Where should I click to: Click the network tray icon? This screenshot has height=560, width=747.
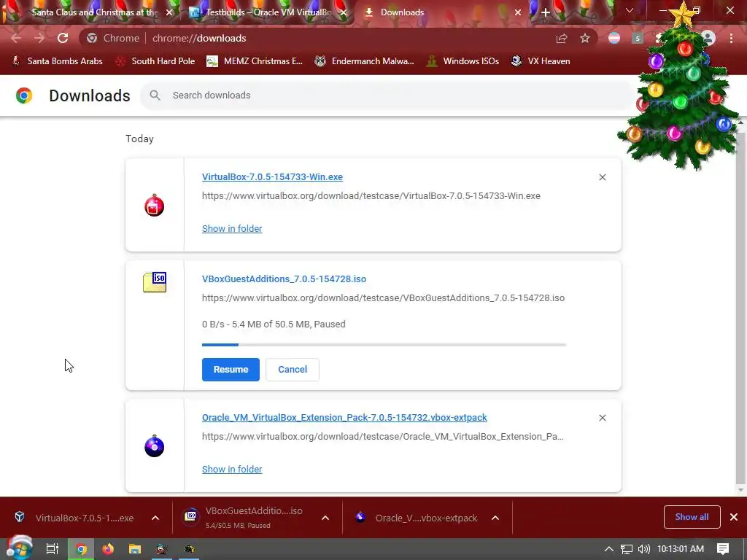627,549
